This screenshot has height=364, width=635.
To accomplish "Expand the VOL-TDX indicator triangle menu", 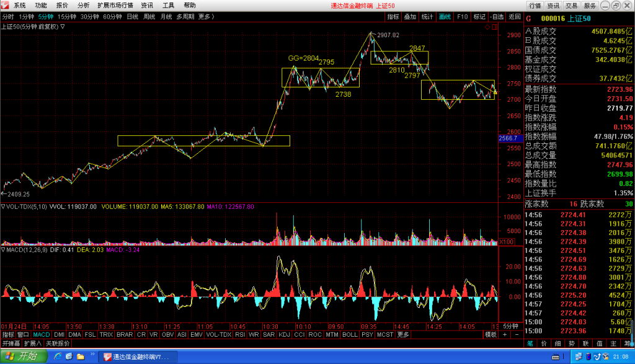I will (x=3, y=206).
